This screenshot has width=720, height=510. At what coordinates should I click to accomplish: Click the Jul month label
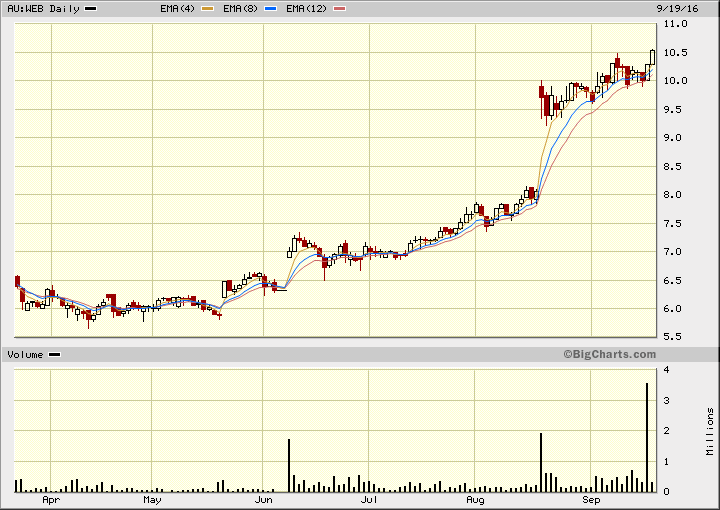coord(369,500)
